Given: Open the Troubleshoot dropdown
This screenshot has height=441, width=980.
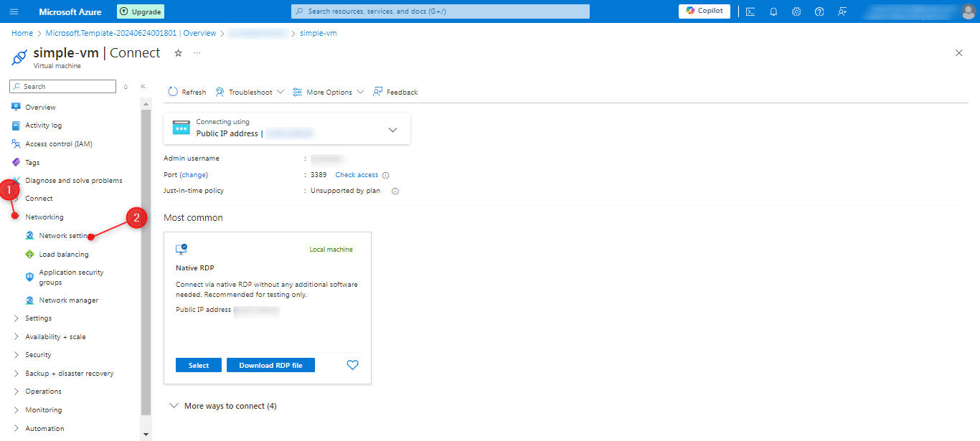Looking at the screenshot, I should (x=250, y=92).
